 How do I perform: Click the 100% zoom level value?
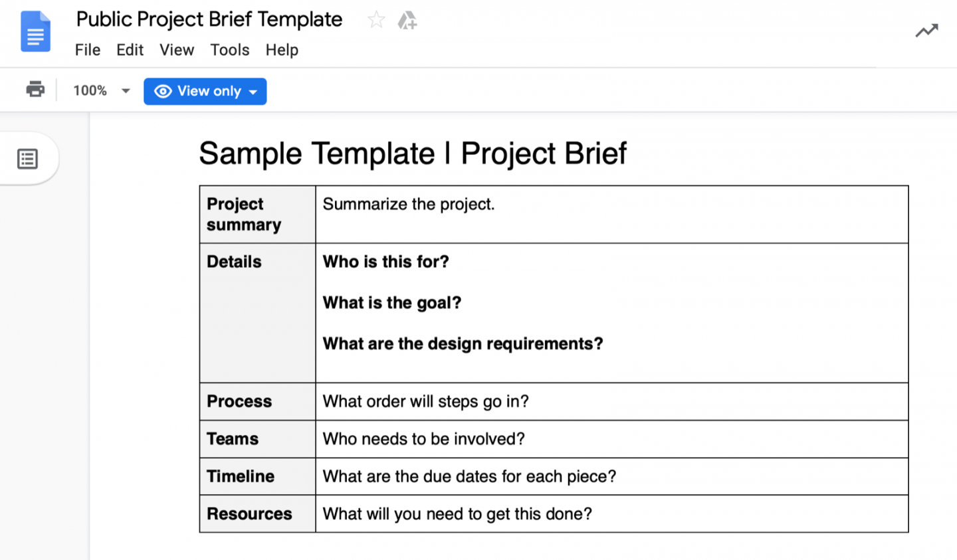click(90, 90)
